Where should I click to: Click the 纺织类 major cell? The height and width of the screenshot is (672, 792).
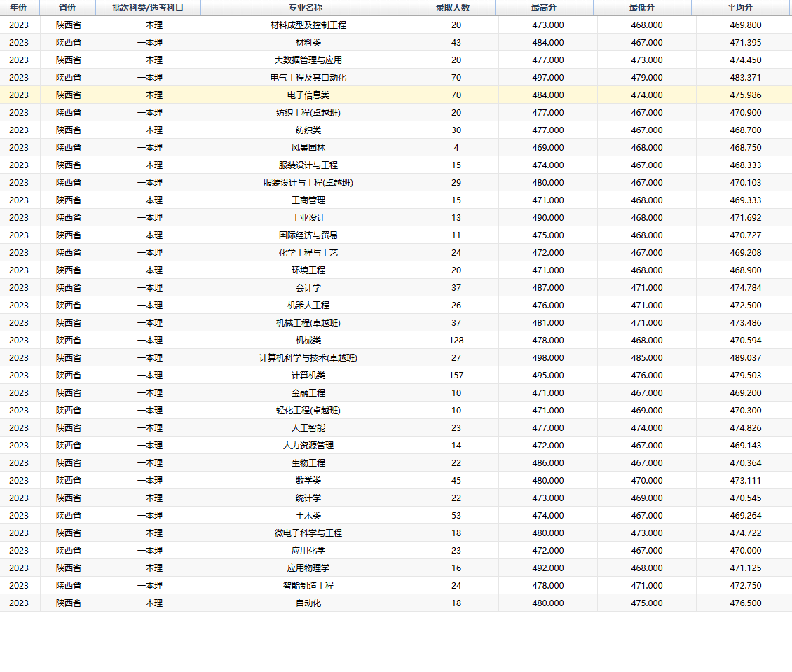point(308,130)
